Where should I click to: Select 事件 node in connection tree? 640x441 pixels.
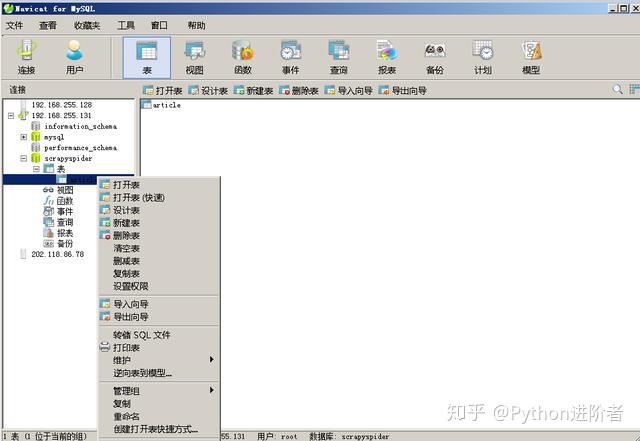click(x=65, y=212)
